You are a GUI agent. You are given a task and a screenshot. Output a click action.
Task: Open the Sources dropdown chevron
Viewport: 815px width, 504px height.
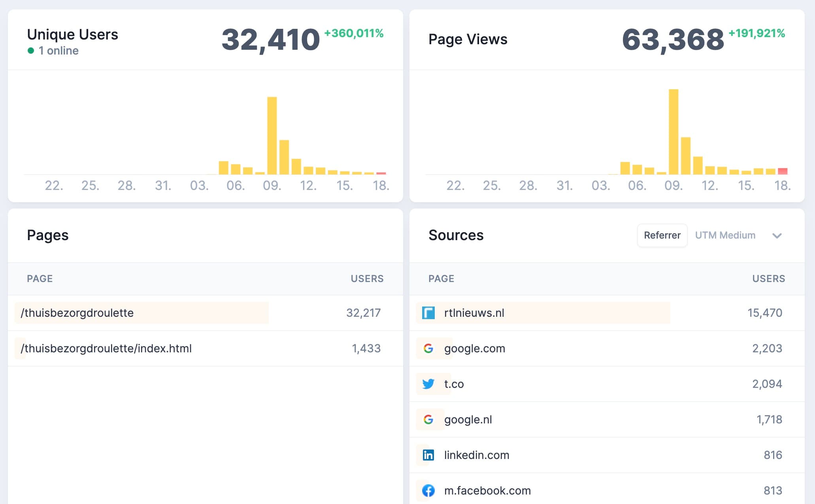tap(777, 235)
